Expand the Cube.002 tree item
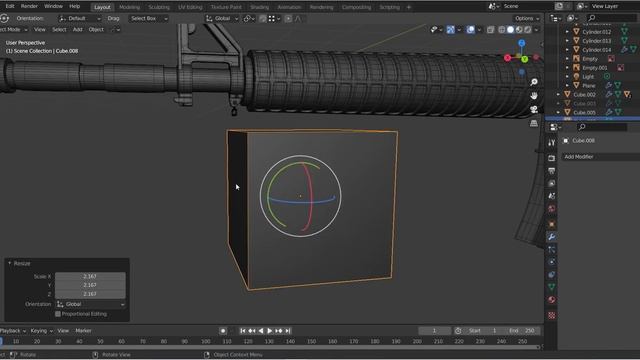 pos(558,94)
